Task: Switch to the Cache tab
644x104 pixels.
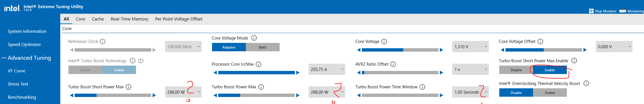Action: pyautogui.click(x=98, y=19)
